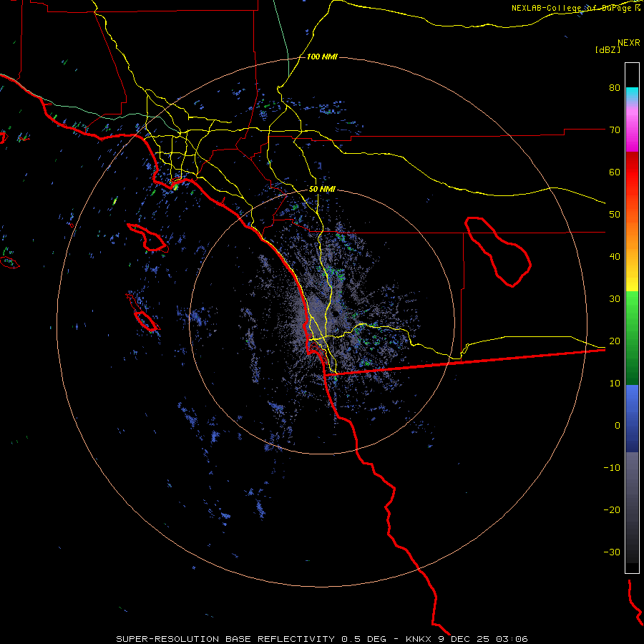The height and width of the screenshot is (644, 644).
Task: Click the -10 value on dBZ scale
Action: (612, 468)
